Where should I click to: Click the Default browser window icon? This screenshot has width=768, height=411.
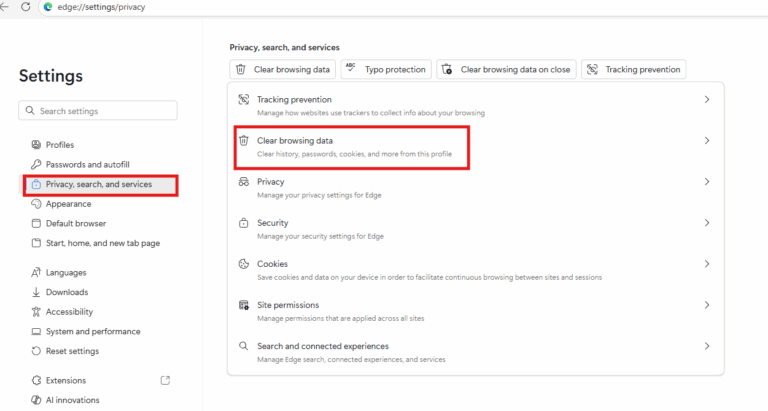36,223
